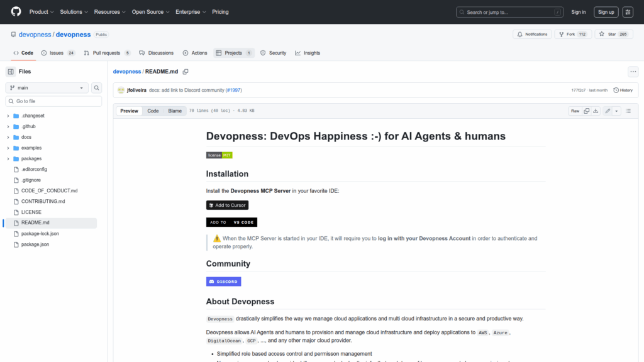Viewport: 644px width, 362px height.
Task: Click the Discord community badge
Action: pos(223,282)
